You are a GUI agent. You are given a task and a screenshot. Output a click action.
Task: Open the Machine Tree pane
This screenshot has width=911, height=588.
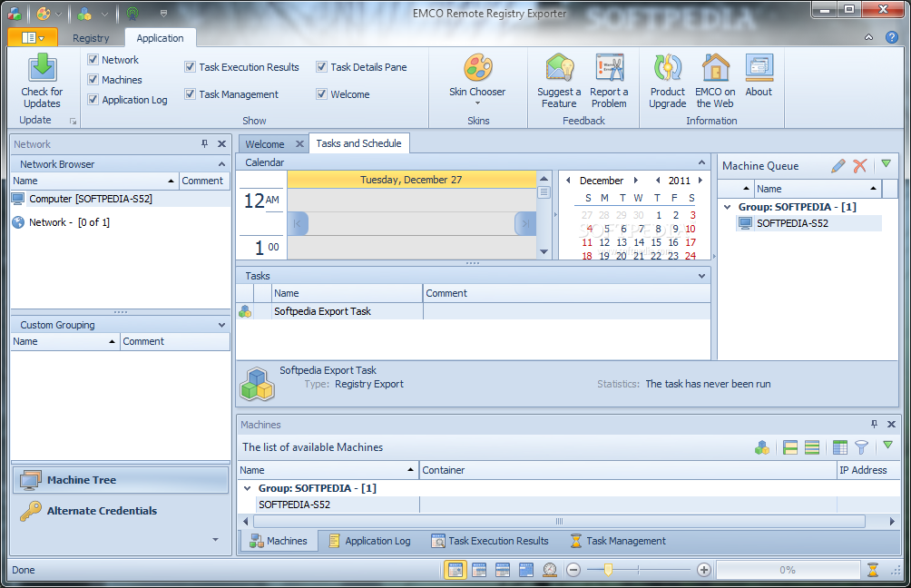tap(121, 480)
